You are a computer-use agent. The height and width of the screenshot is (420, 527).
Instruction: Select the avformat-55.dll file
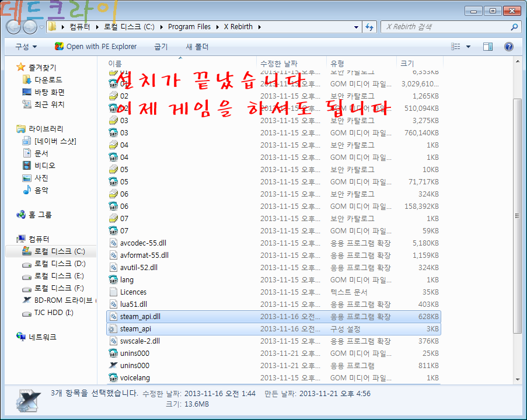pyautogui.click(x=144, y=256)
